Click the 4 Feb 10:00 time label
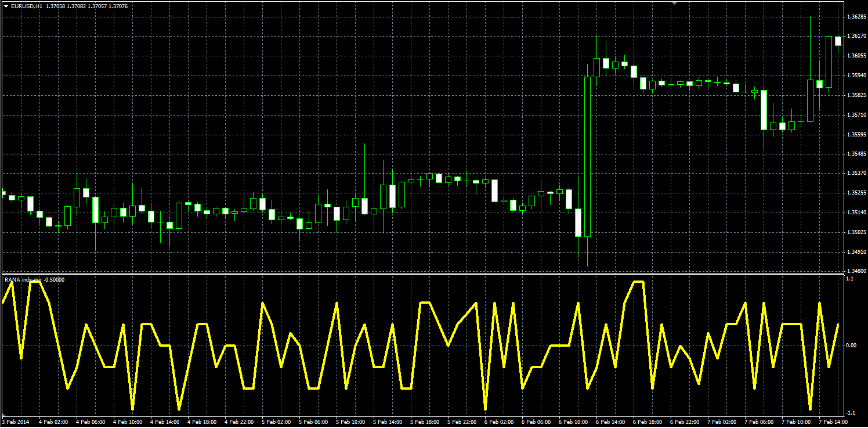 pyautogui.click(x=127, y=422)
